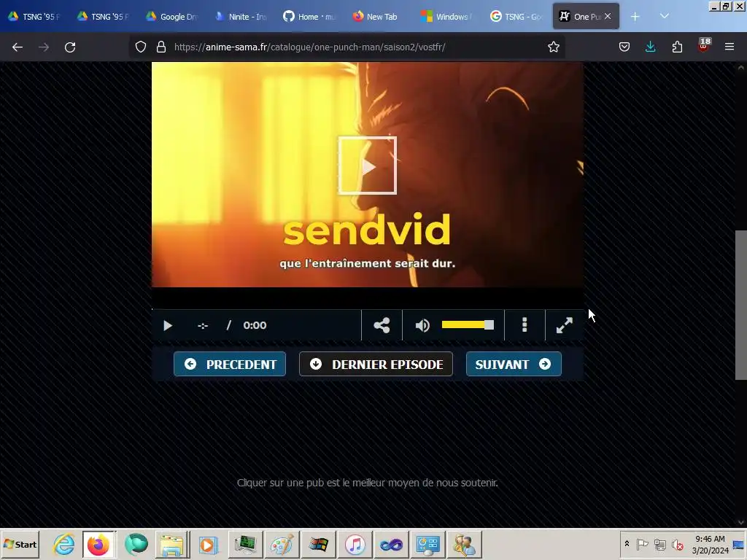Expand the hidden system tray icons
This screenshot has height=560, width=747.
pyautogui.click(x=627, y=544)
